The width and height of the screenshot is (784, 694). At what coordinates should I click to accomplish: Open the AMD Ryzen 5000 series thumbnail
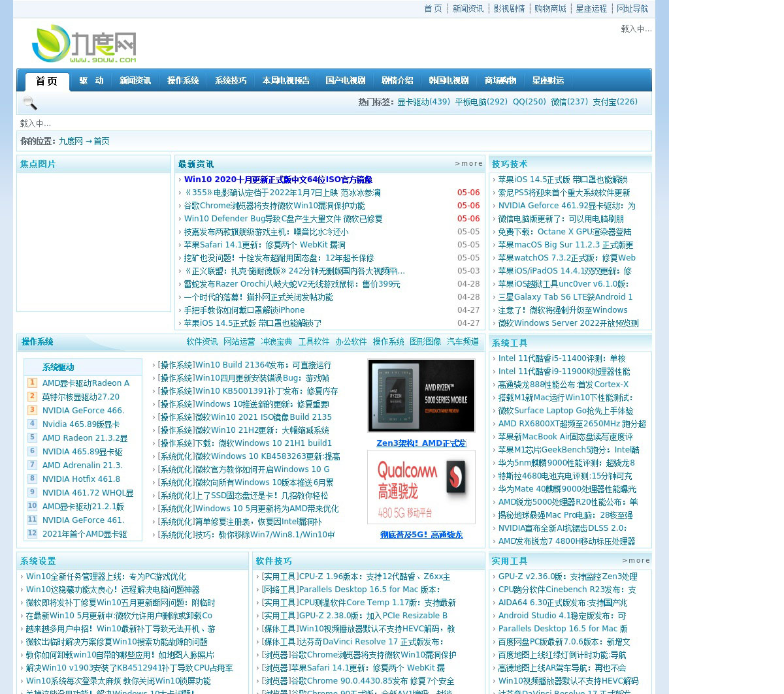point(421,396)
